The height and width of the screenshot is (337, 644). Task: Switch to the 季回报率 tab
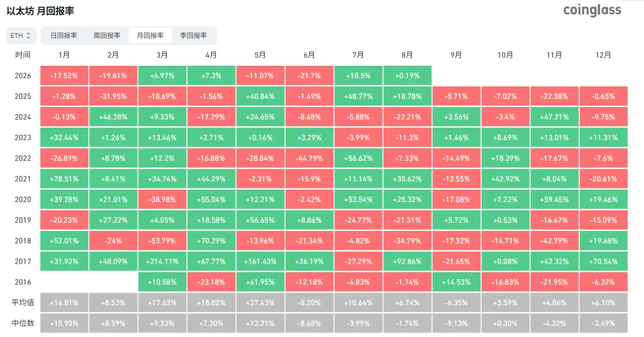click(194, 36)
